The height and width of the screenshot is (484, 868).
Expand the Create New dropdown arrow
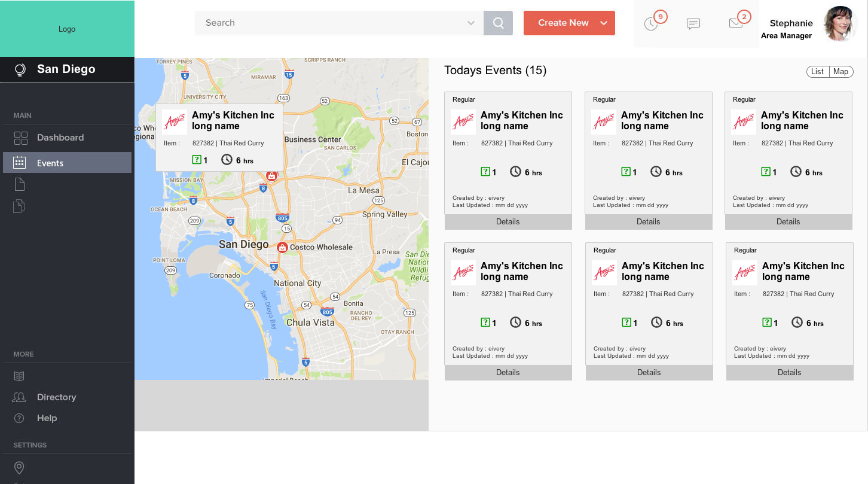[604, 23]
